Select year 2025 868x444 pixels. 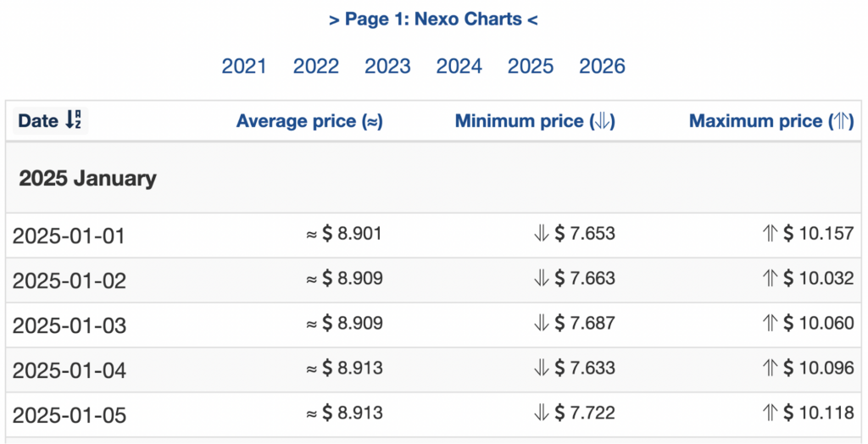[x=531, y=66]
